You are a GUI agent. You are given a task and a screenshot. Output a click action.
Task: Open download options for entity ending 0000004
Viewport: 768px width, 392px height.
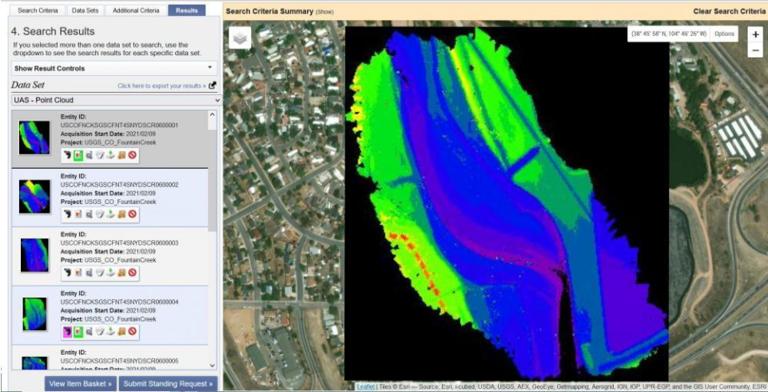[110, 332]
